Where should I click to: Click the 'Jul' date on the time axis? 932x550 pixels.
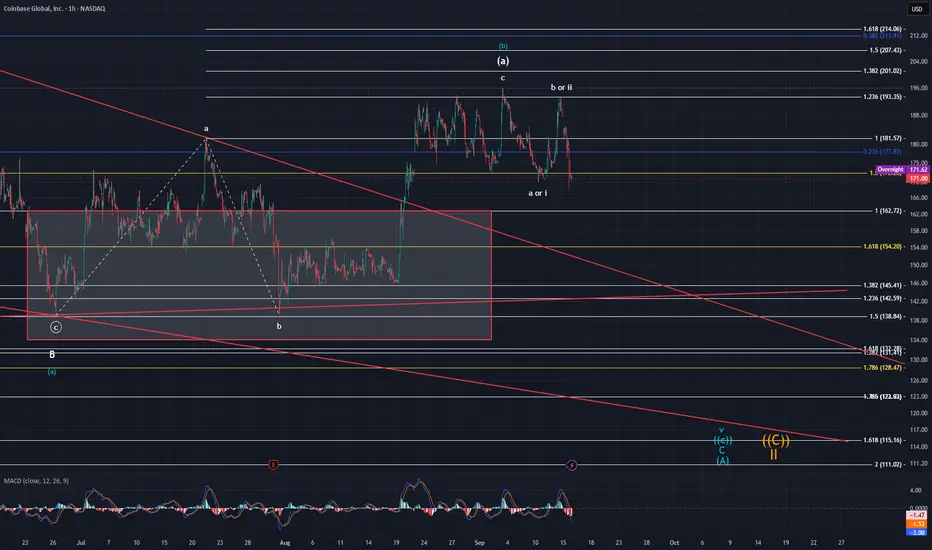point(81,542)
